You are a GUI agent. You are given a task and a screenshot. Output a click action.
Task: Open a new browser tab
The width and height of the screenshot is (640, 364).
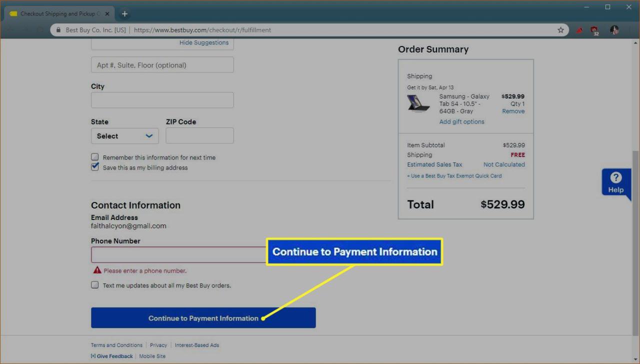[124, 13]
